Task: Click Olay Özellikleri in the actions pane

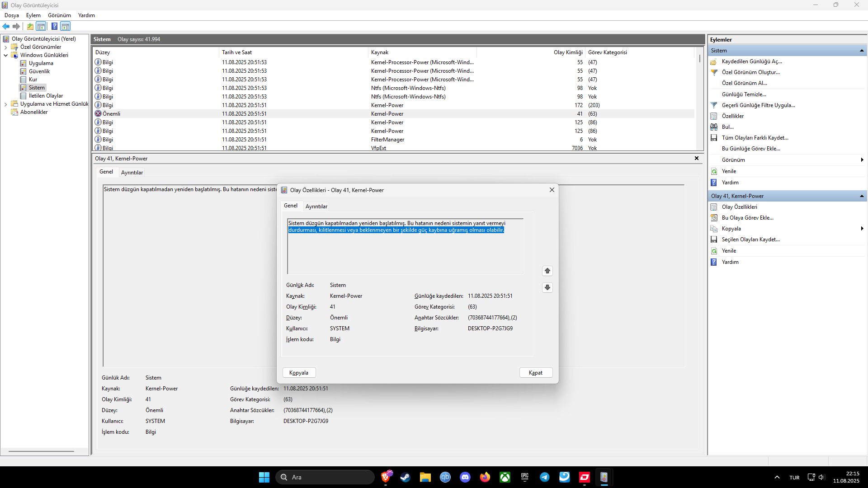Action: pyautogui.click(x=740, y=207)
